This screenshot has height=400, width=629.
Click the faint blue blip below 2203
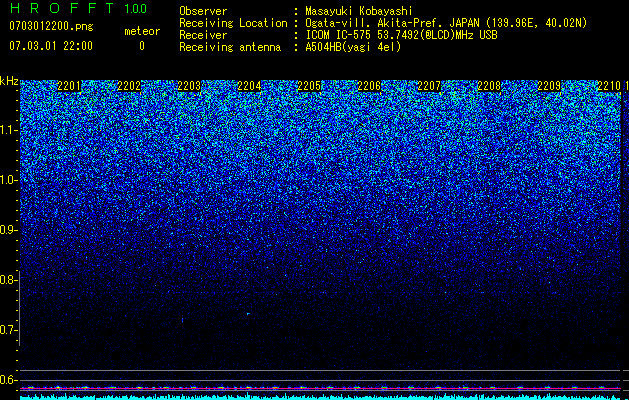(183, 320)
